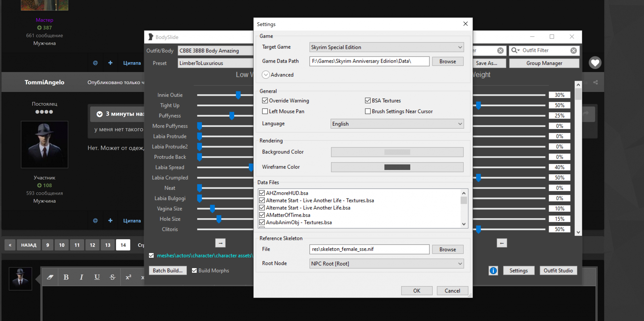Go to forum page 13
This screenshot has height=321, width=644.
click(108, 245)
